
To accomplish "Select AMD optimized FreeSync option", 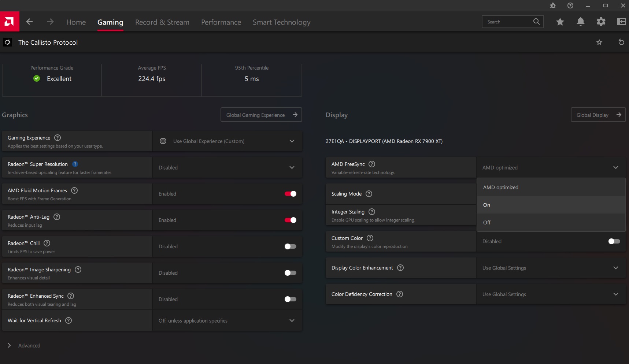I will point(551,187).
